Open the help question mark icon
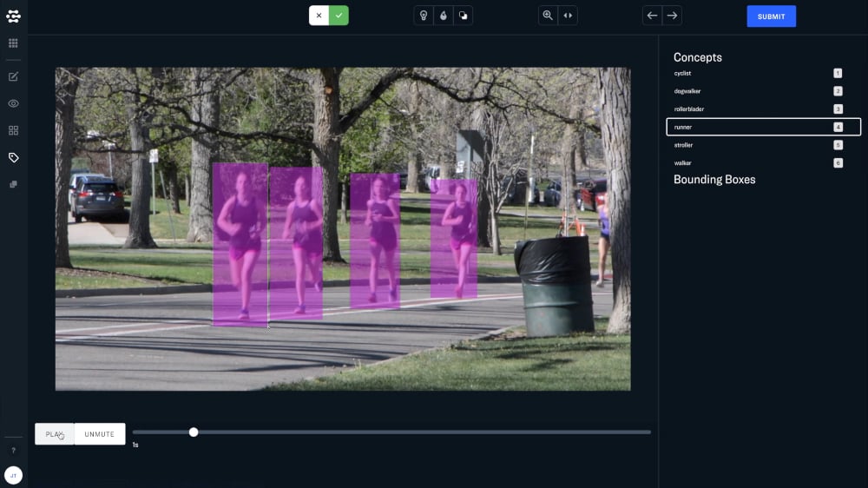Viewport: 868px width, 488px height. coord(13,451)
